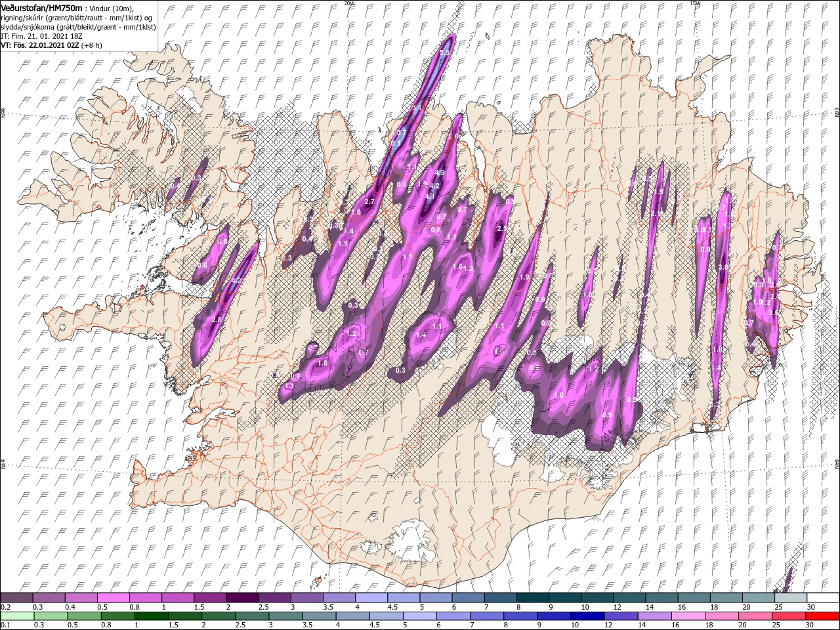Click the 15W longitude label
The height and width of the screenshot is (630, 840).
694,3
